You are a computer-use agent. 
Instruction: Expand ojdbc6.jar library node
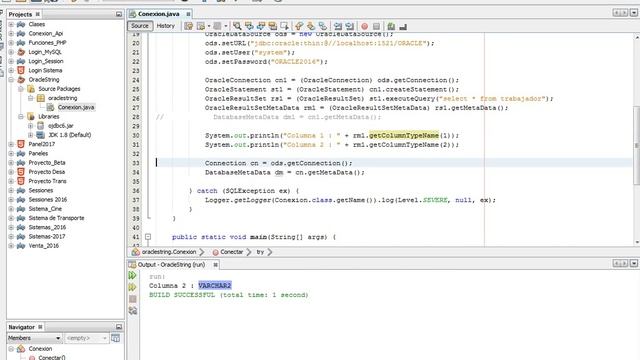pos(31,126)
